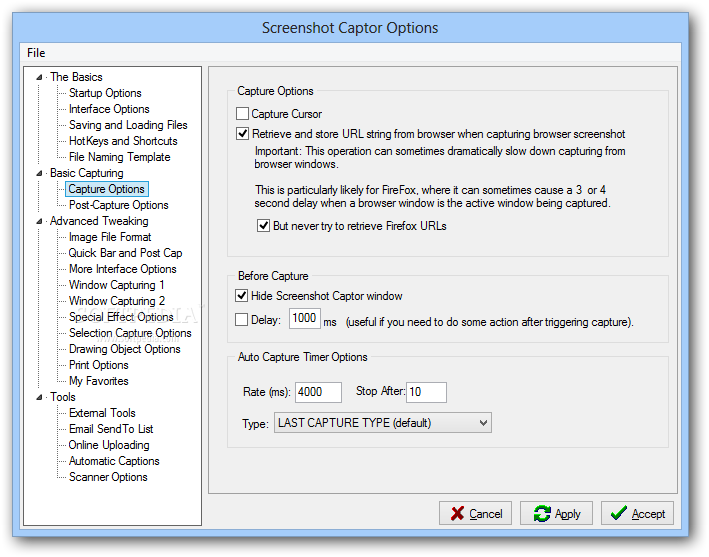Collapse the Tools tree node
Screen dimensions: 709x557
click(39, 397)
